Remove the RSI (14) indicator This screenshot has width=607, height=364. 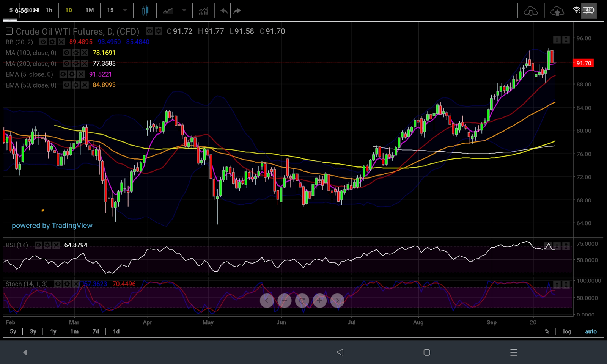tap(56, 245)
